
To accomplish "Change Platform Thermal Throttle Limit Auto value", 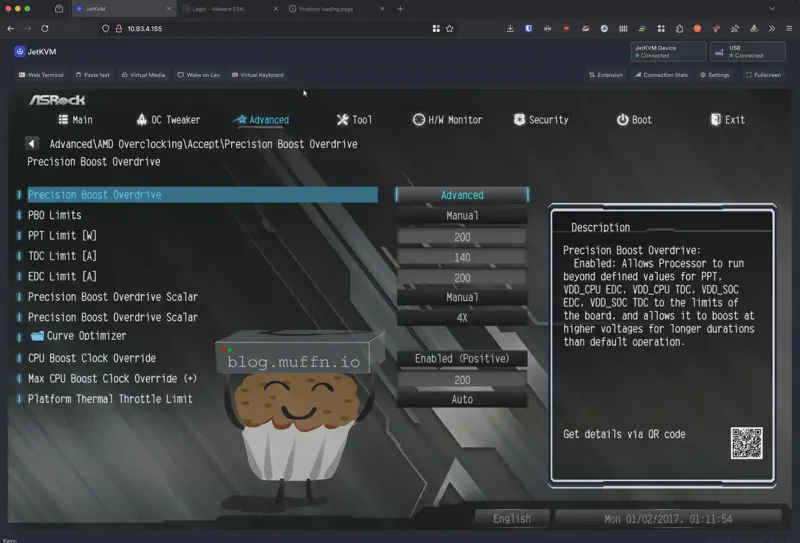I will point(461,399).
